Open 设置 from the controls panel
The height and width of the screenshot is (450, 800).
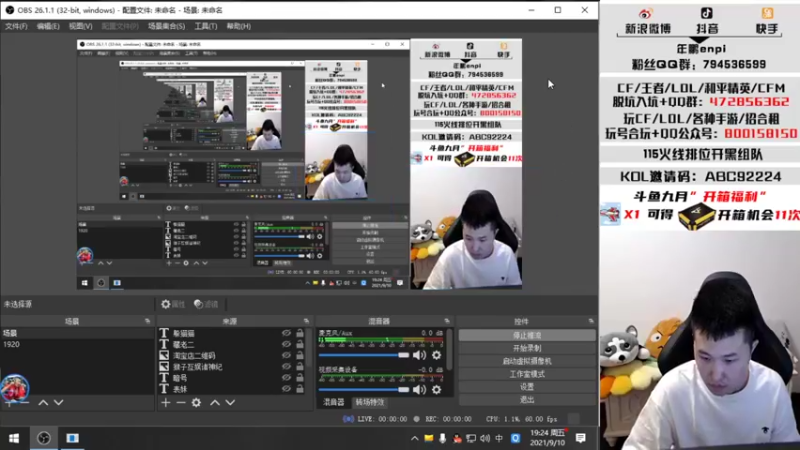click(527, 387)
